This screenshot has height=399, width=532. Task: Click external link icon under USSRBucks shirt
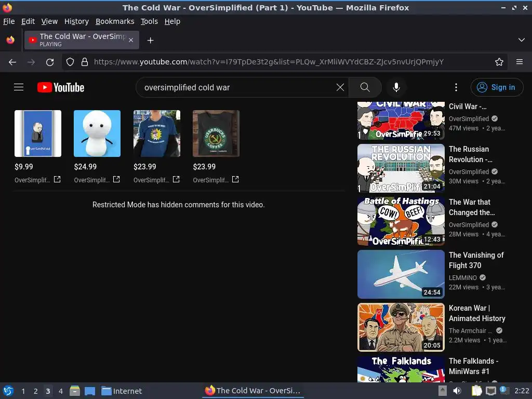click(235, 179)
